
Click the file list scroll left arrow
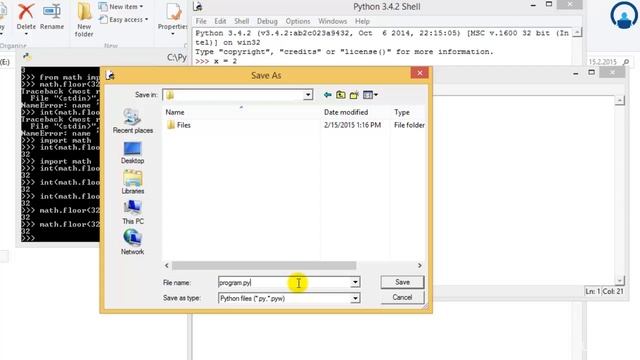(167, 266)
